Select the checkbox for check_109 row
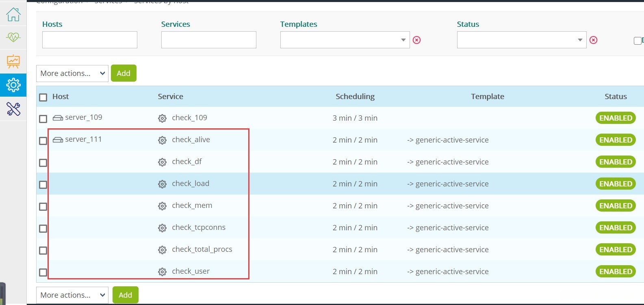The image size is (644, 305). click(43, 119)
